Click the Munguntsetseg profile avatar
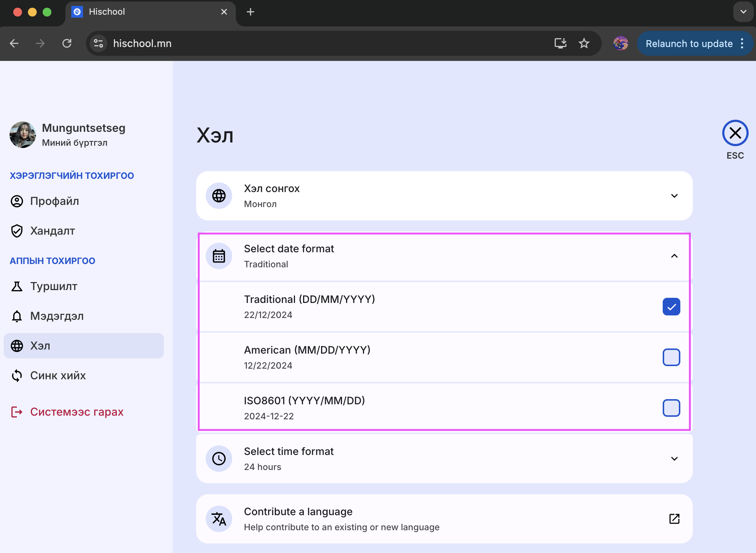The height and width of the screenshot is (553, 756). 23,135
